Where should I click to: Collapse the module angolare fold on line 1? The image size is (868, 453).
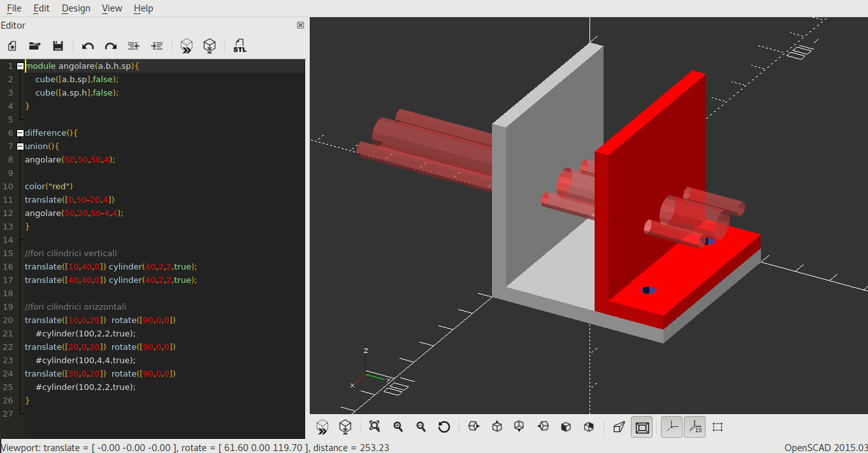(20, 66)
